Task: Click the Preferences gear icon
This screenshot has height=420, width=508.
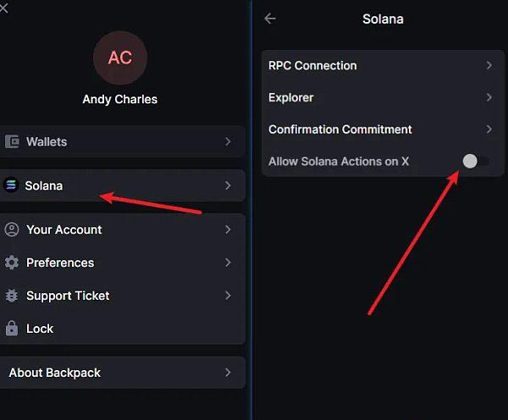Action: (x=12, y=262)
